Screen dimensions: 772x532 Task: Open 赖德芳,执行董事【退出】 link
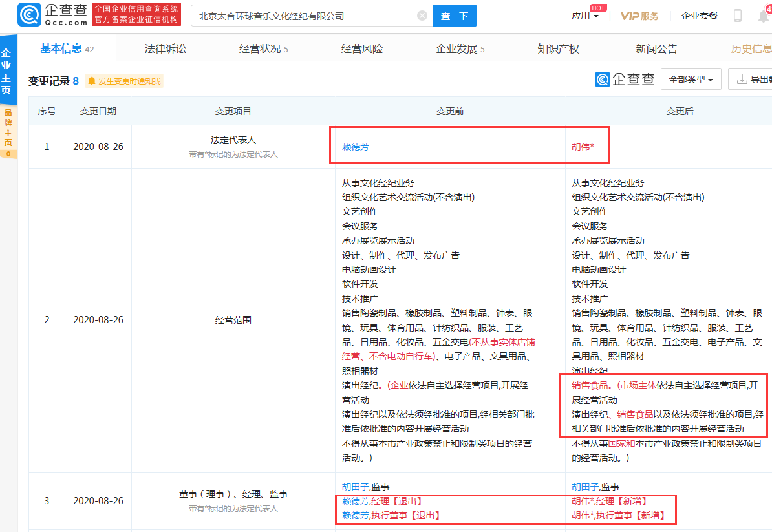[x=391, y=515]
